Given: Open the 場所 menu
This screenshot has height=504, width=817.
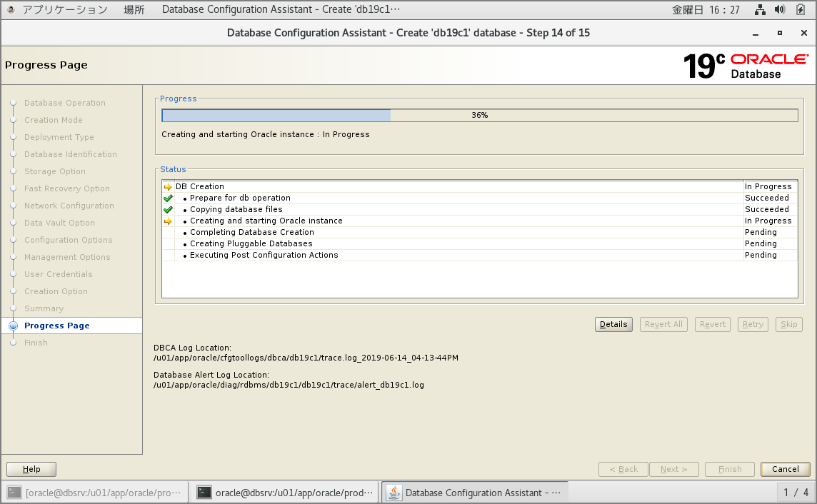Looking at the screenshot, I should coord(134,10).
